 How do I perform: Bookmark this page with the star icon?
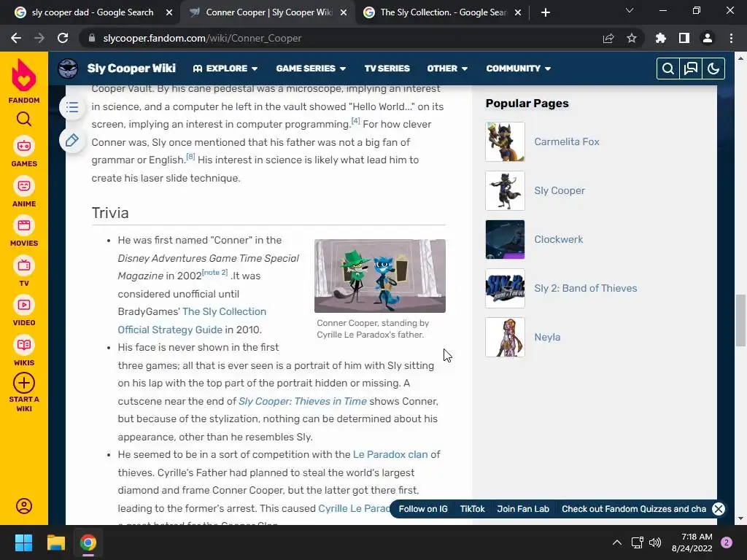point(632,38)
